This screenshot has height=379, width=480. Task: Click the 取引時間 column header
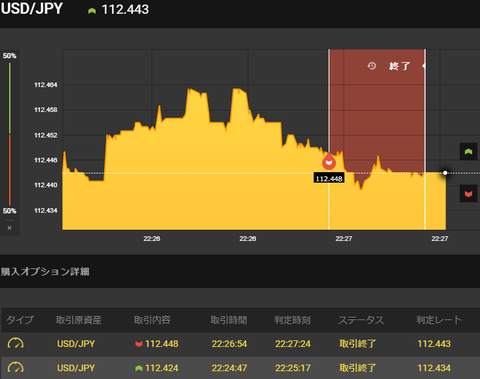(229, 320)
